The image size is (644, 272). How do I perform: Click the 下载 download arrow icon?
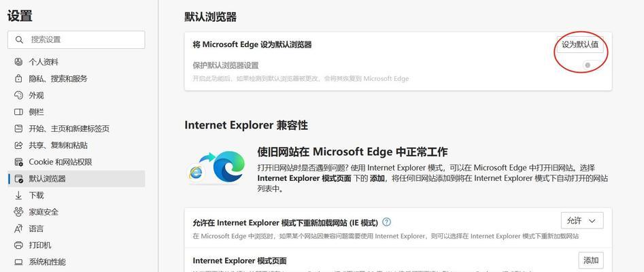18,196
